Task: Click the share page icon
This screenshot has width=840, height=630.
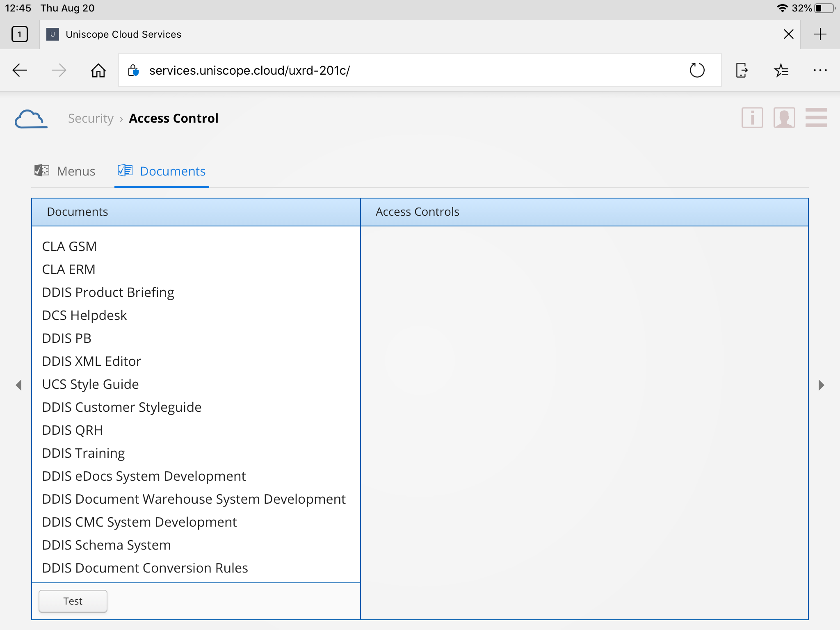Action: click(742, 71)
